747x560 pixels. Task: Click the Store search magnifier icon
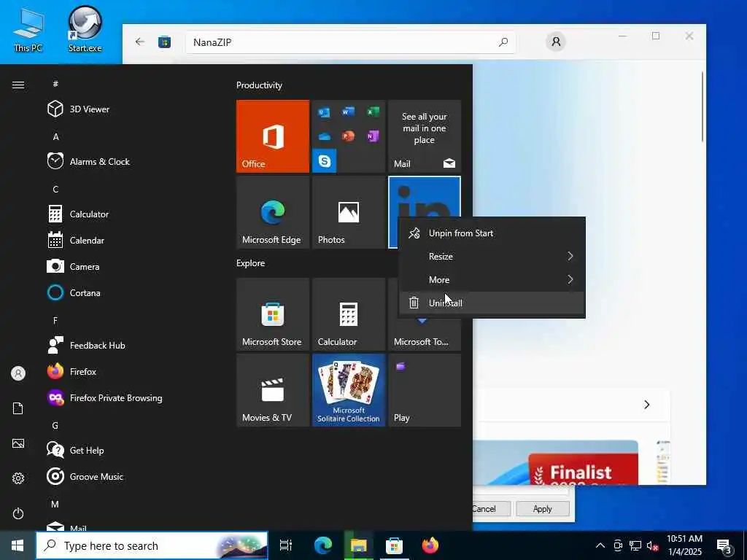[x=503, y=42]
